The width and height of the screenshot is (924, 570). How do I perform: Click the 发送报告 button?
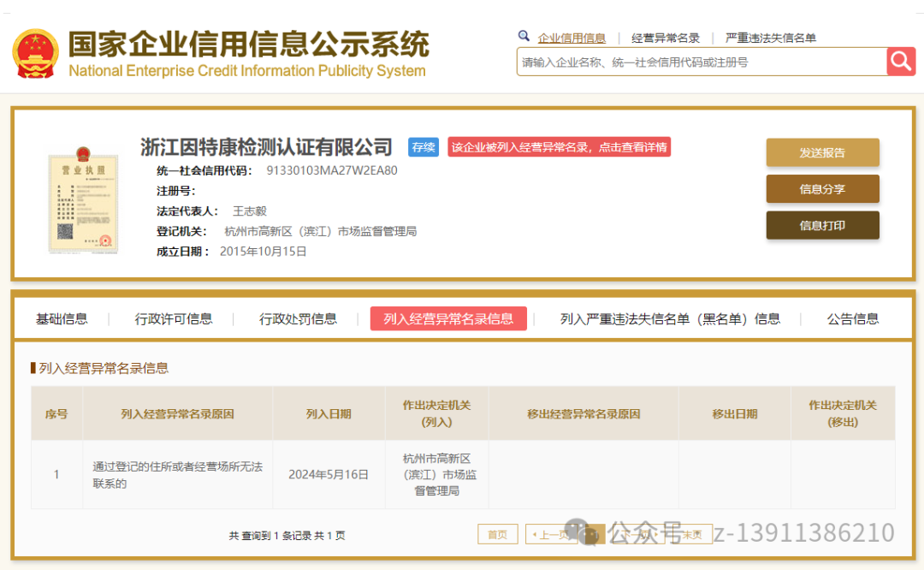[x=822, y=151]
